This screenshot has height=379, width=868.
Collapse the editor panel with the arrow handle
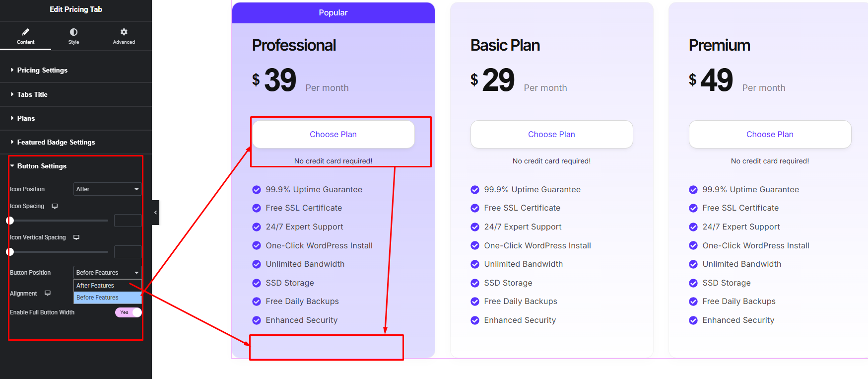pyautogui.click(x=155, y=213)
